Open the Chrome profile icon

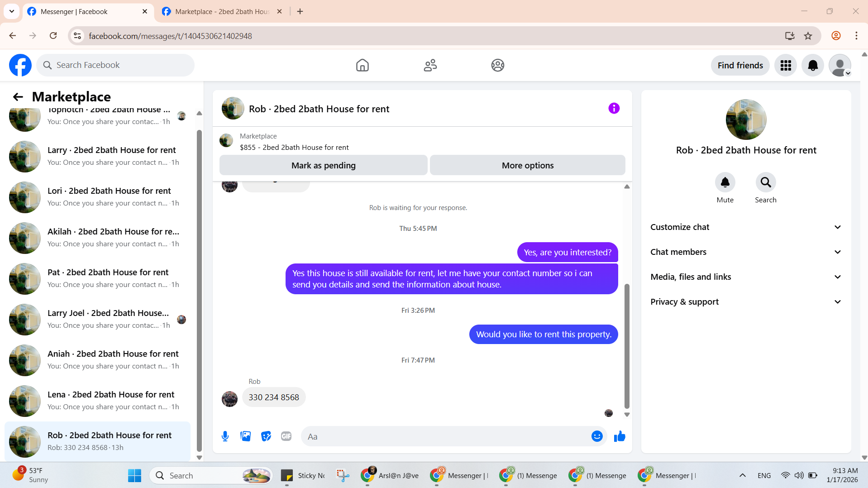point(836,36)
